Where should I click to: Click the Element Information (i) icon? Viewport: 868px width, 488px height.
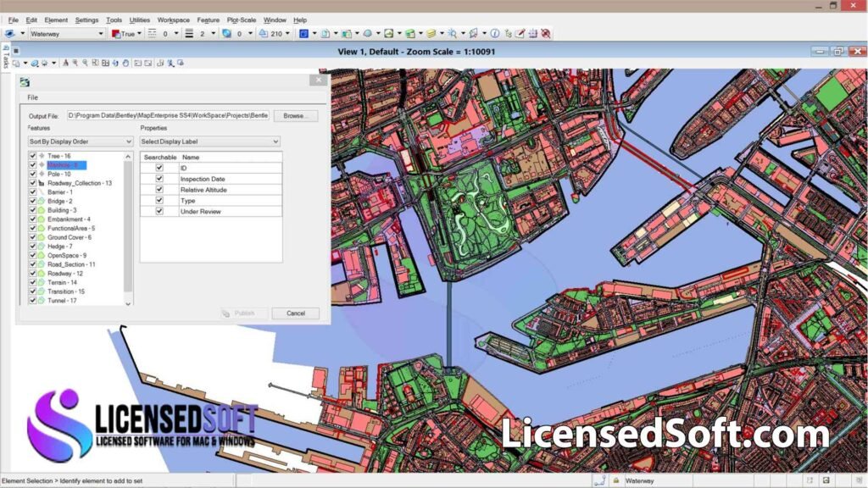(x=495, y=34)
